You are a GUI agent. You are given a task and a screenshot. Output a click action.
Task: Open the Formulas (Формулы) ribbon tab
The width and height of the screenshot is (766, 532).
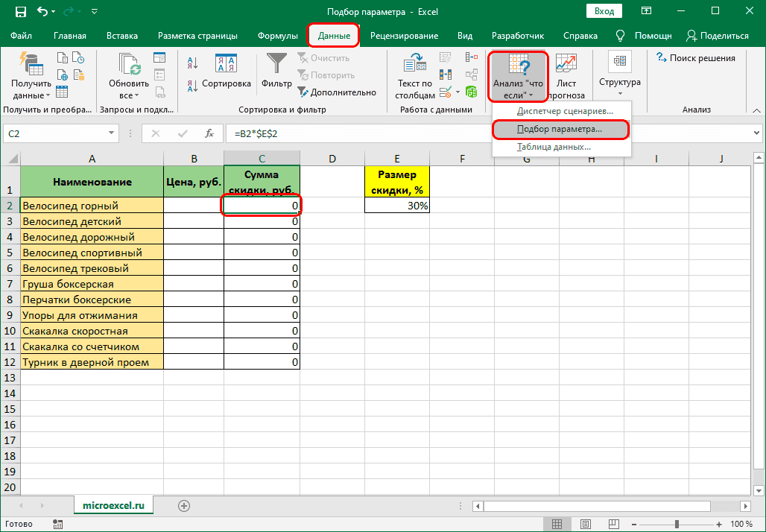tap(278, 36)
